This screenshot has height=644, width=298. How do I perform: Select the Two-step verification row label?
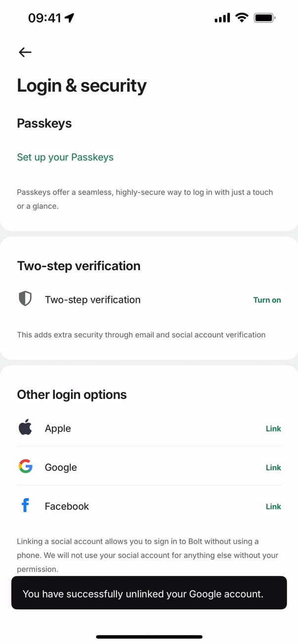92,300
